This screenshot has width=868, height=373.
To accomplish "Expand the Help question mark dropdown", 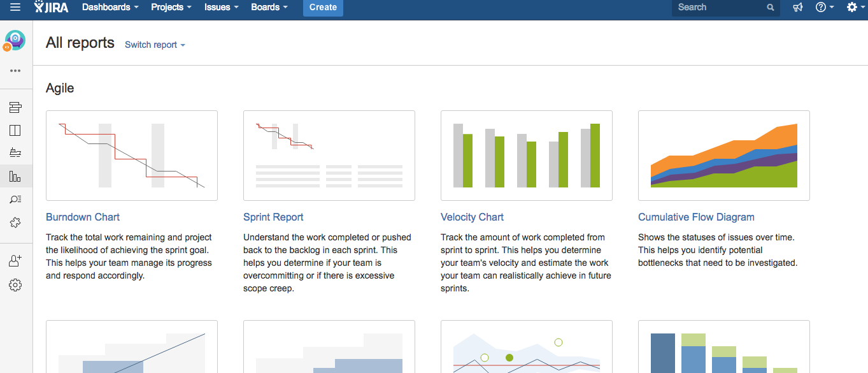I will 825,8.
